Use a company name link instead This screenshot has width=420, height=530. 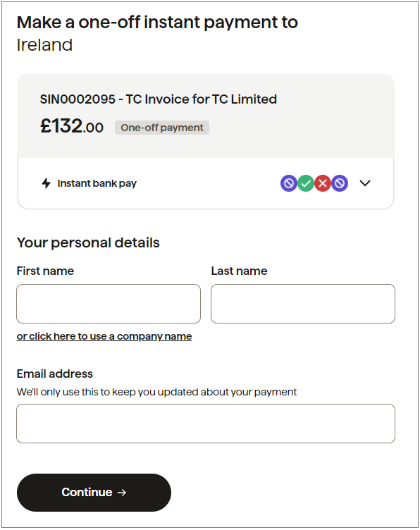(x=104, y=336)
